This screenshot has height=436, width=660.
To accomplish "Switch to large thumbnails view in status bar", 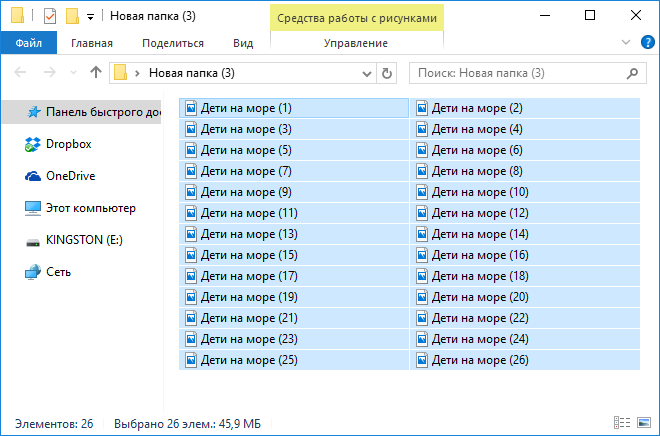I will point(641,424).
